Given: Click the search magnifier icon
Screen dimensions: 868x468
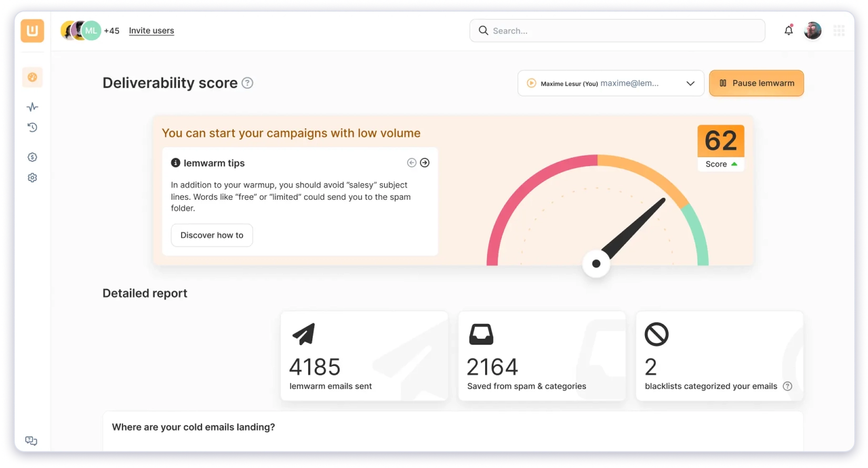Looking at the screenshot, I should [x=483, y=30].
